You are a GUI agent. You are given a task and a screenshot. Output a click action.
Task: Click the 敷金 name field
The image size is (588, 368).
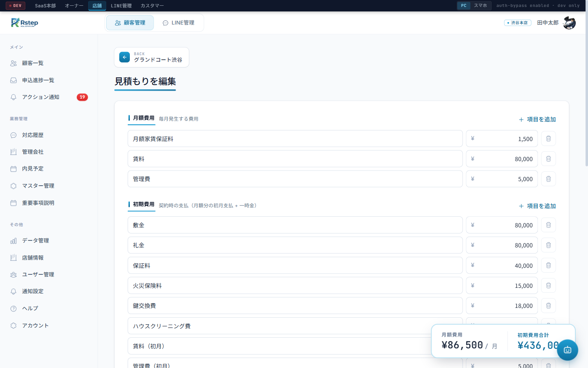tap(295, 225)
